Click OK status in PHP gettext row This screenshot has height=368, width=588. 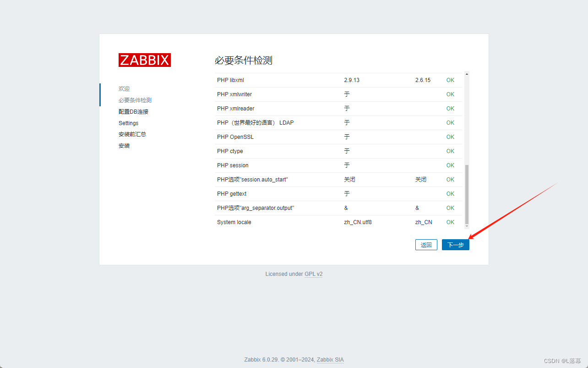pos(451,194)
